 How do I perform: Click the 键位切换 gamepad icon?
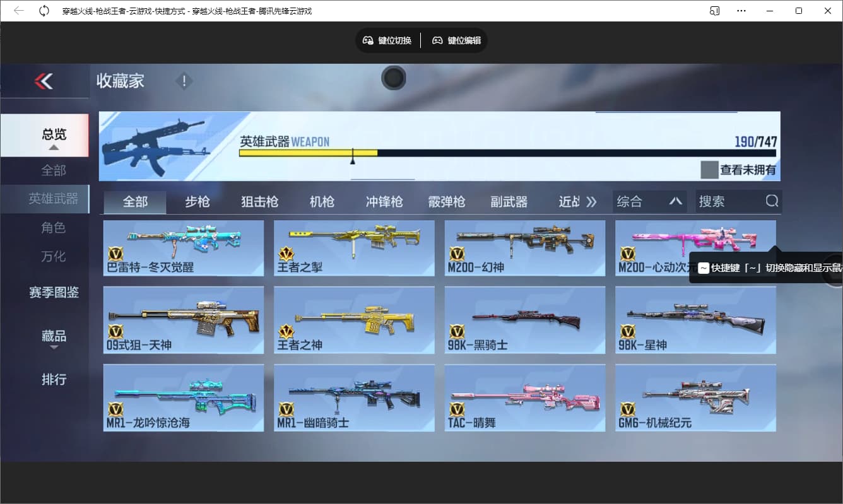point(368,40)
